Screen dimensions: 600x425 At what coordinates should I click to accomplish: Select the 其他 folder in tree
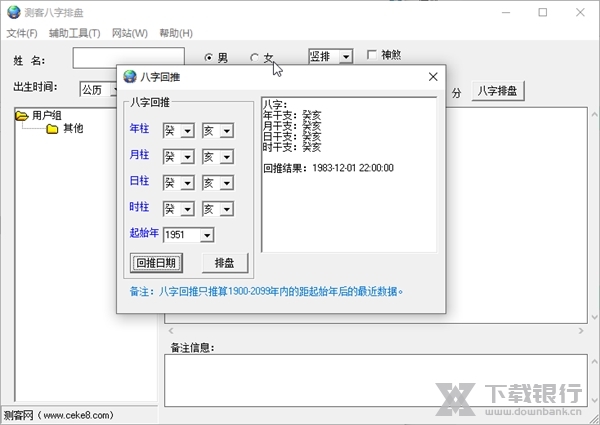tap(73, 128)
